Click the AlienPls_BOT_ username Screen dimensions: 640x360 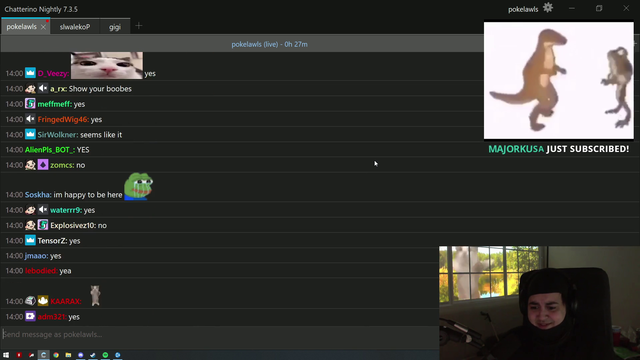(x=50, y=150)
